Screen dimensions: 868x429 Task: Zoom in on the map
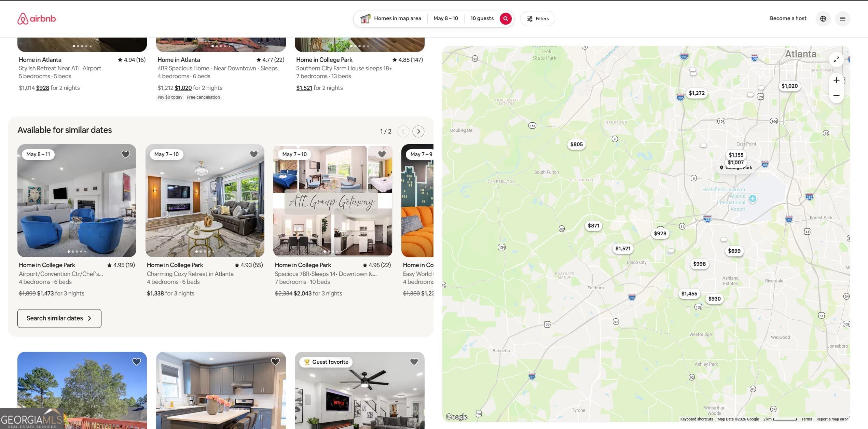click(836, 80)
